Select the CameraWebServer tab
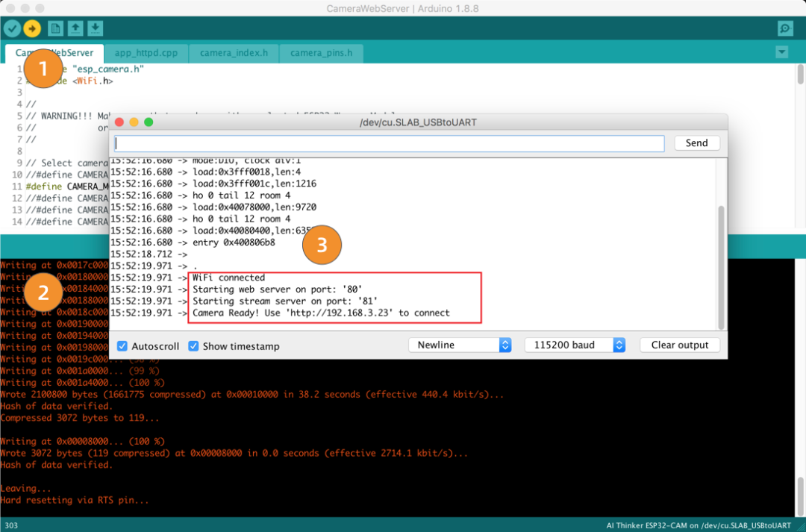 pos(54,53)
